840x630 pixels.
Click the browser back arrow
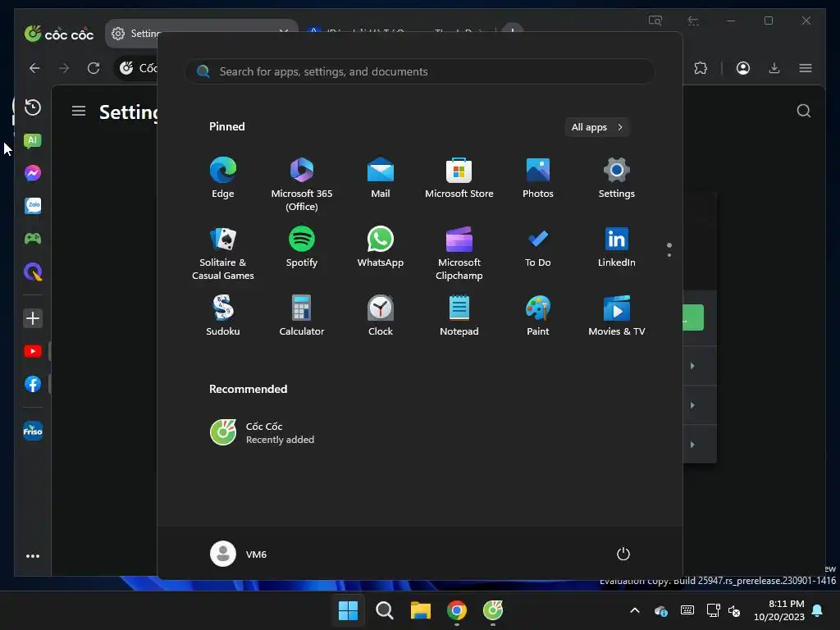[x=34, y=68]
